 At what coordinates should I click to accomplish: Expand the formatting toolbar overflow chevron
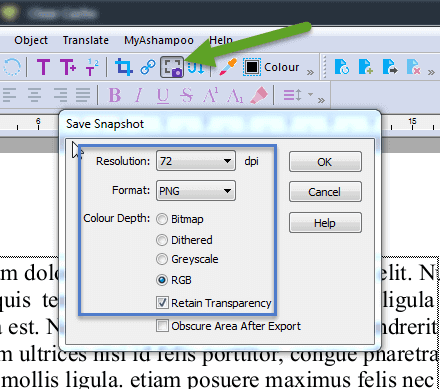click(x=321, y=100)
